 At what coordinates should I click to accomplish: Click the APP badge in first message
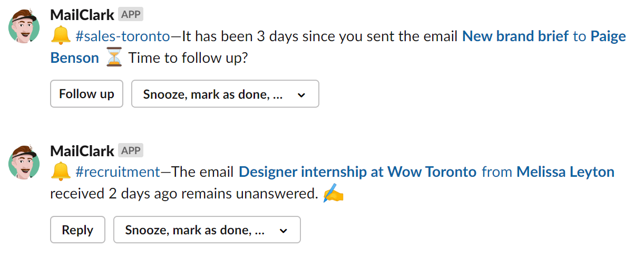131,15
